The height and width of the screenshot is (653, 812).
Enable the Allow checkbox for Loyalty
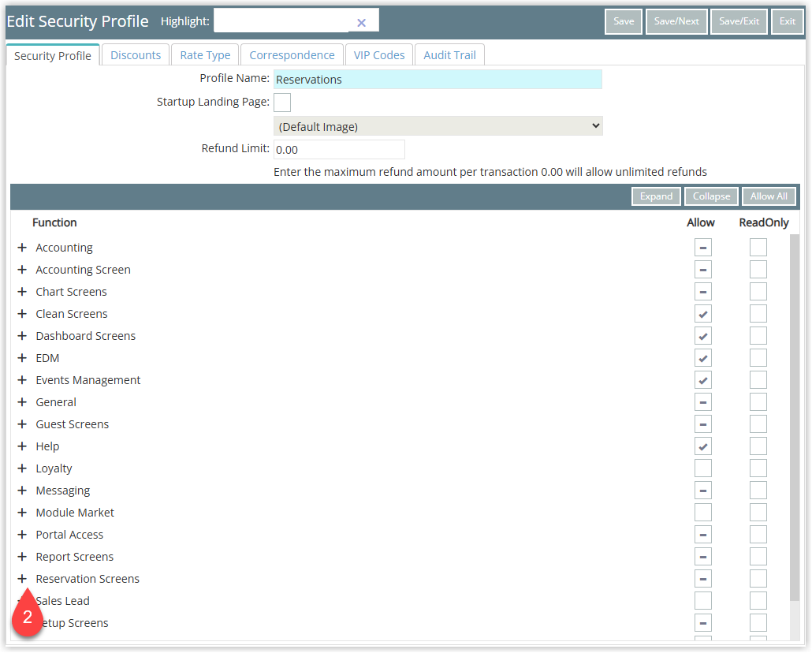click(702, 468)
